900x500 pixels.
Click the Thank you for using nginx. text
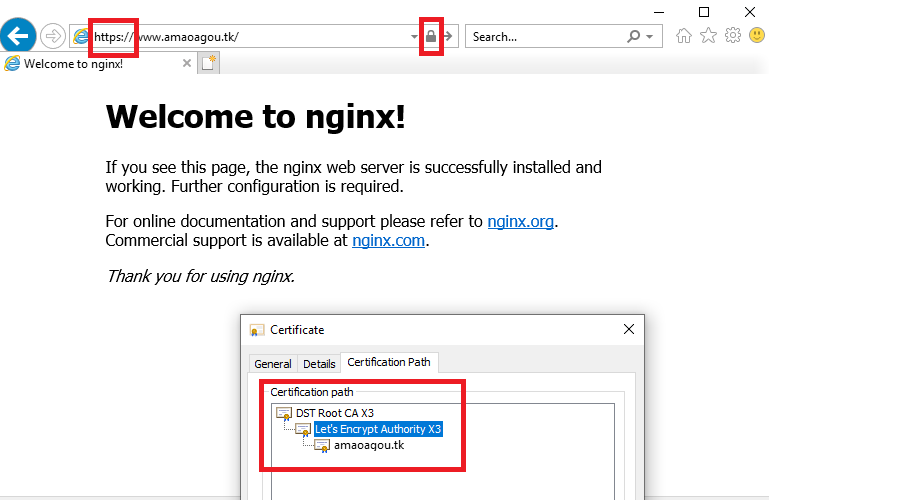[x=200, y=276]
